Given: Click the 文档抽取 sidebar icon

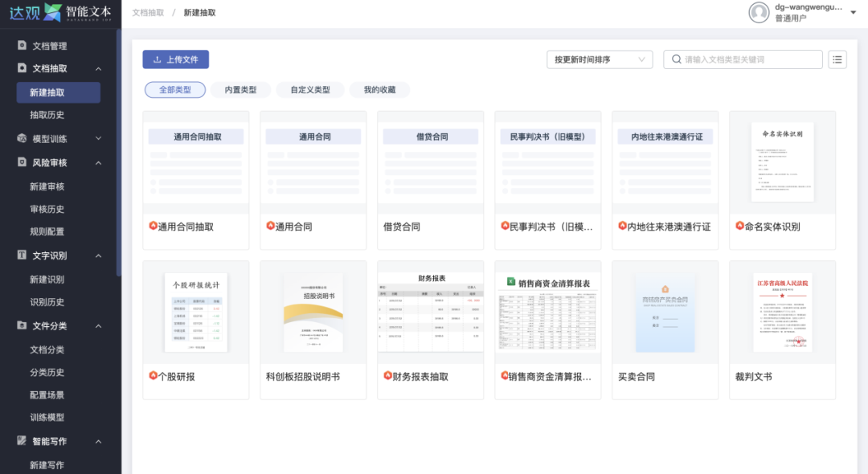Looking at the screenshot, I should click(x=22, y=68).
